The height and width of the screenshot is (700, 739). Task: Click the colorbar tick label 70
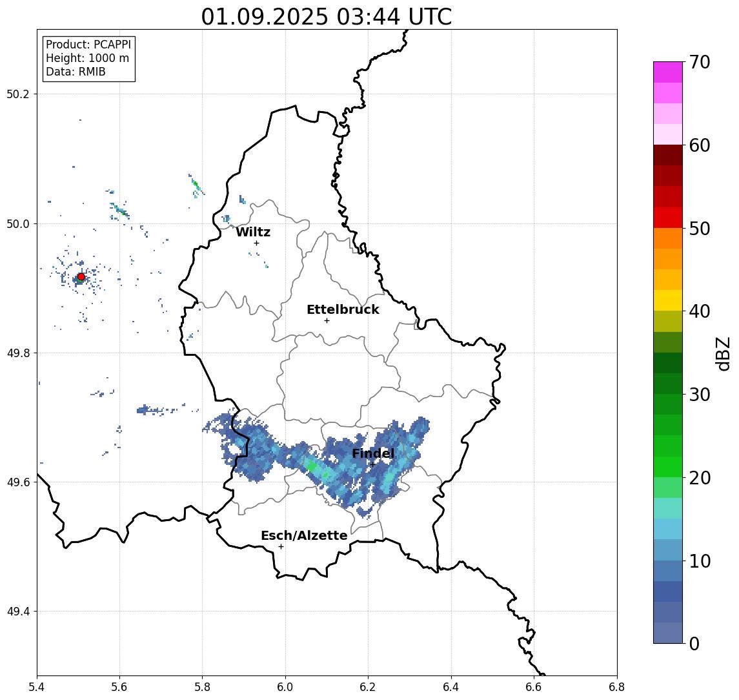[700, 62]
